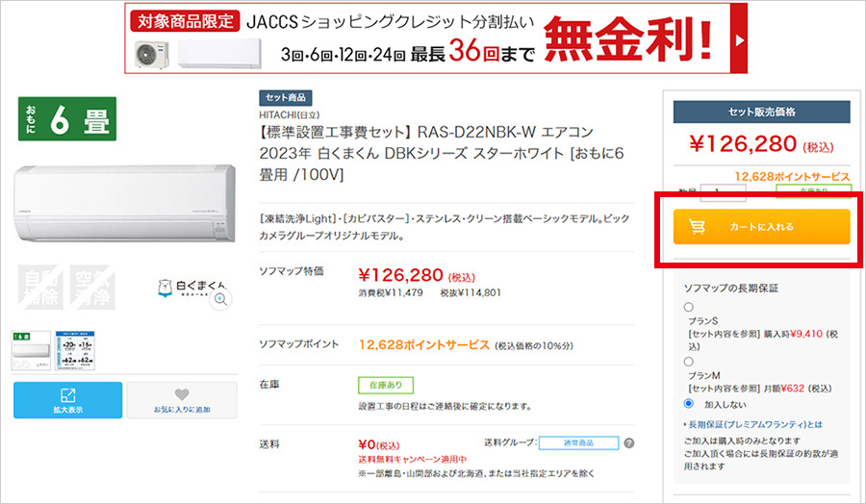Click the shopping cart icon on orange button

pyautogui.click(x=697, y=226)
